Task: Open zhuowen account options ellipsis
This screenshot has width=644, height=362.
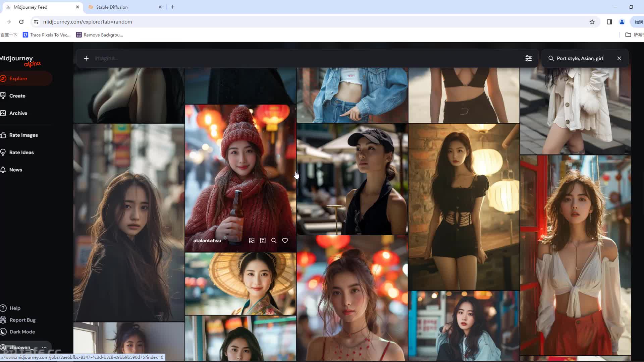Action: (x=44, y=347)
